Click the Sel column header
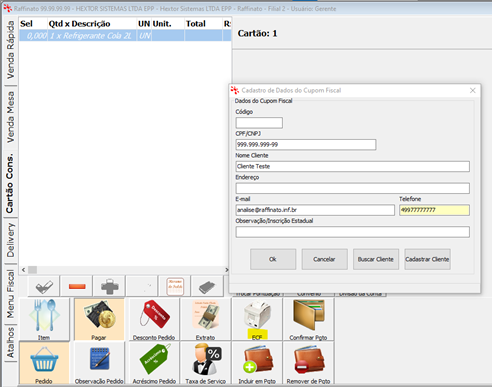The image size is (492, 387). click(33, 24)
